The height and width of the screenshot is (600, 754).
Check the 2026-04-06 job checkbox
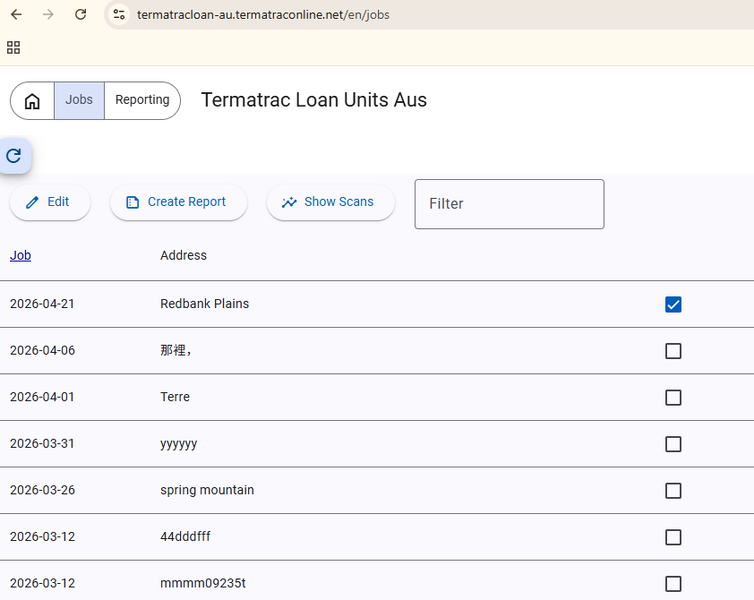[x=673, y=351]
